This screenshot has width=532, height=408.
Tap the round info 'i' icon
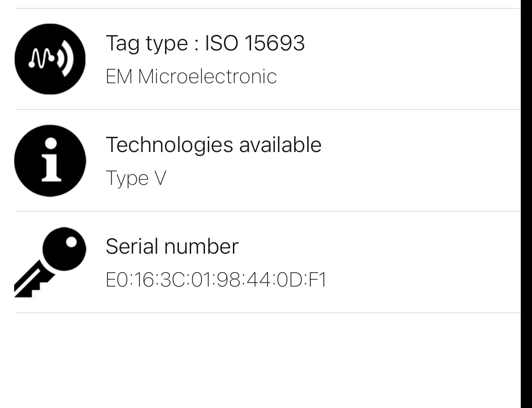50,161
